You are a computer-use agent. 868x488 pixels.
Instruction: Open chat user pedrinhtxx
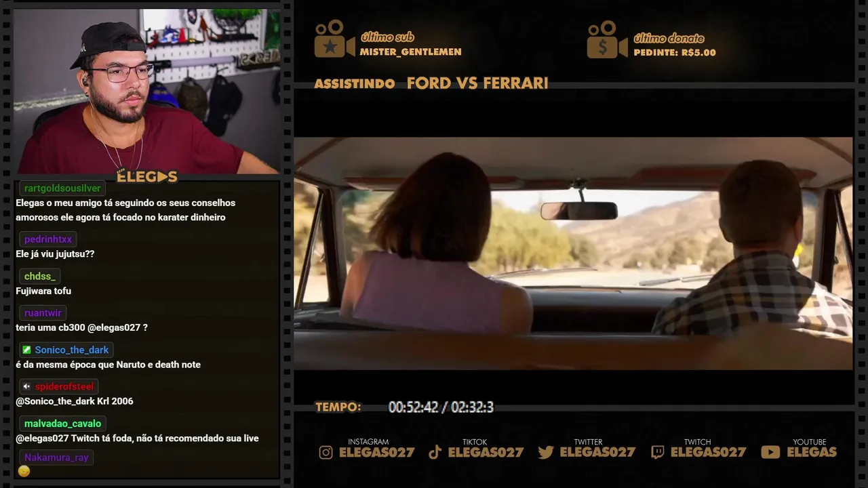click(48, 239)
